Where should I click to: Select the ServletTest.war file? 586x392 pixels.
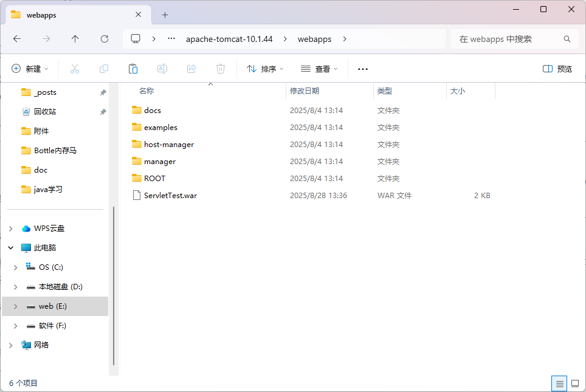pos(170,196)
